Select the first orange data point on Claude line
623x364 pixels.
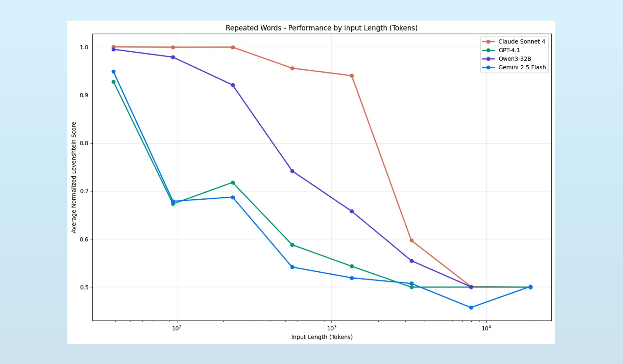pyautogui.click(x=113, y=46)
